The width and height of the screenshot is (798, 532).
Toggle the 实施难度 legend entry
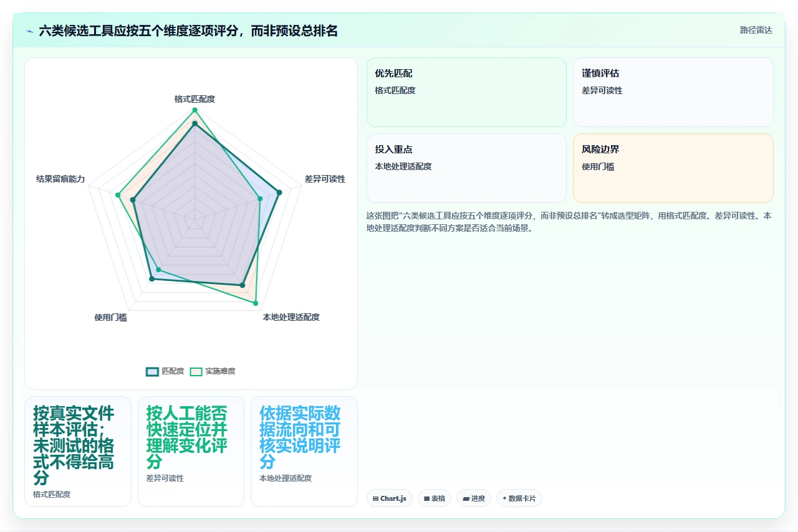coord(213,371)
